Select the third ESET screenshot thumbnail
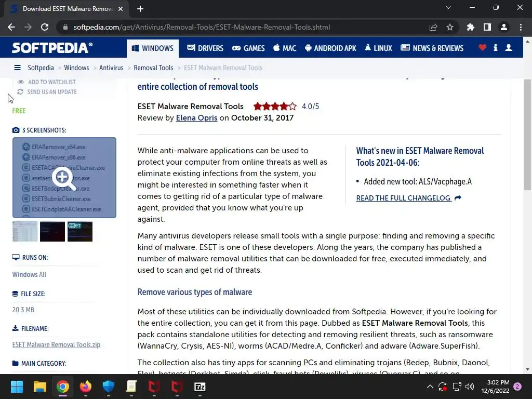 pyautogui.click(x=80, y=231)
